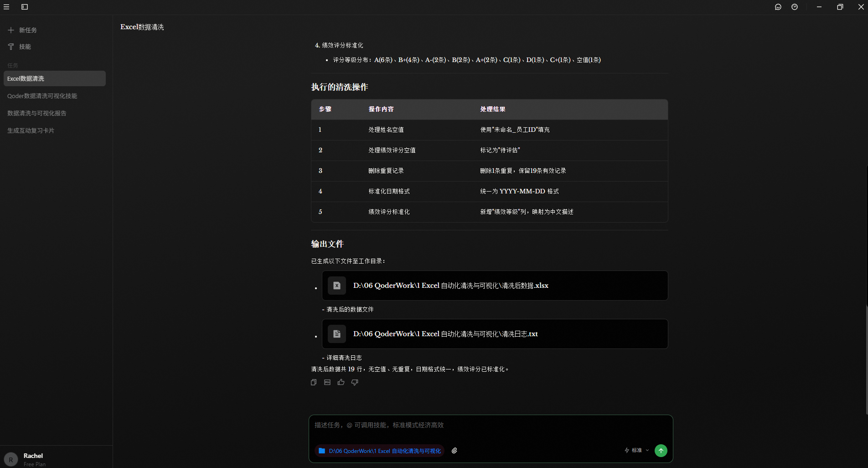Screen dimensions: 868x468
Task: Click the plus icon for new task
Action: click(11, 30)
